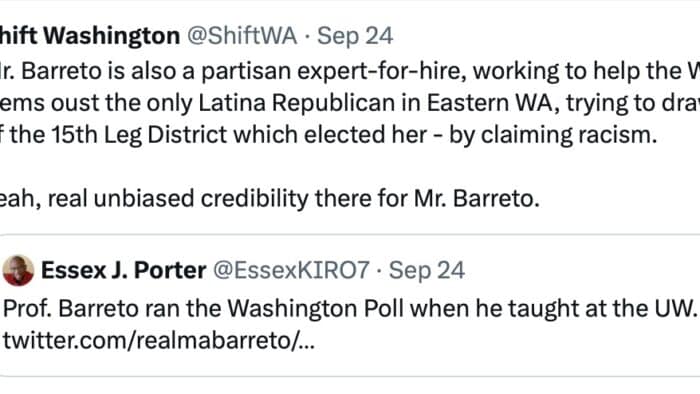This screenshot has width=700, height=394.
Task: Follow the twitter.com/realmabarreto/… link
Action: (159, 341)
